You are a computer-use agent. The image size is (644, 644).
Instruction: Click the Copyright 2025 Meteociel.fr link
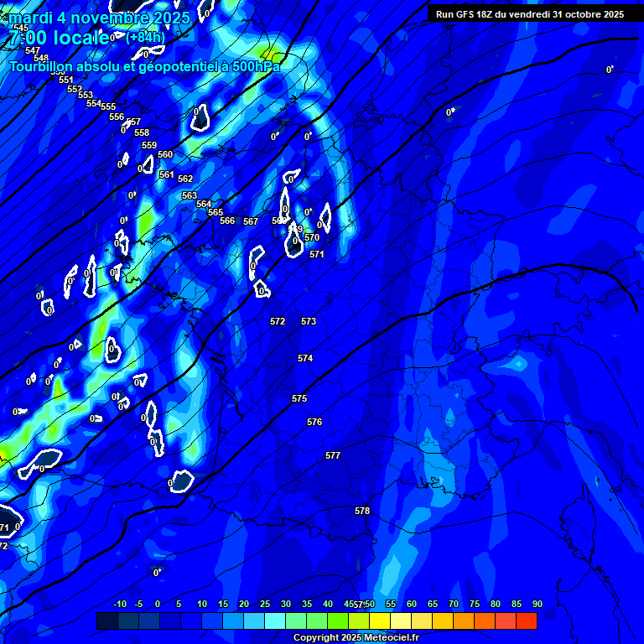coord(355,637)
